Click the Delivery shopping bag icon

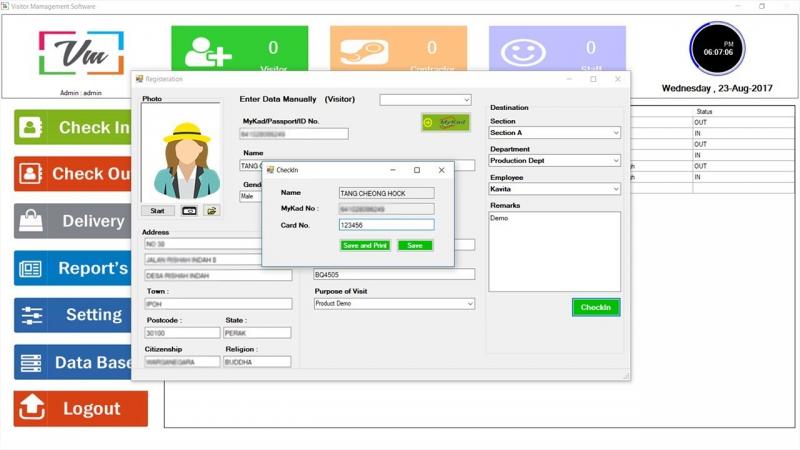coord(31,221)
